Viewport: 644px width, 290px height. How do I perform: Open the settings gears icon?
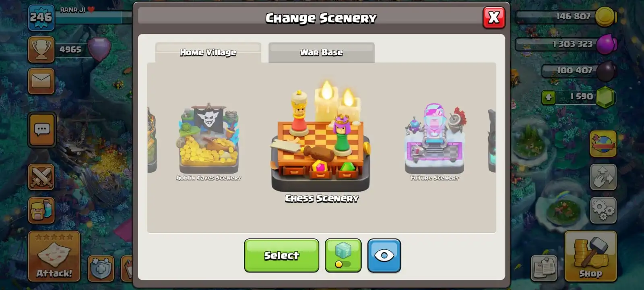pyautogui.click(x=603, y=210)
